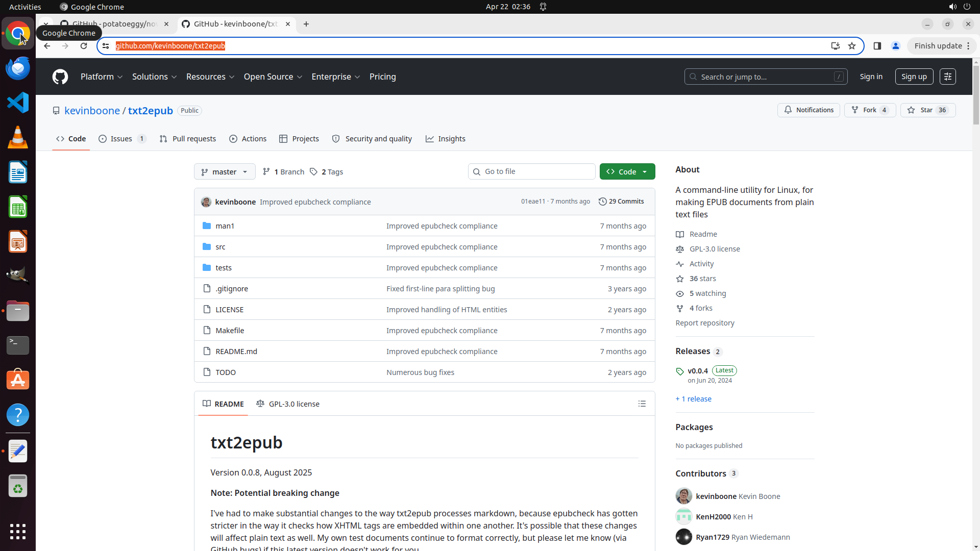Launch Visual Studio Code from dock
Viewport: 980px width, 551px height.
[18, 103]
